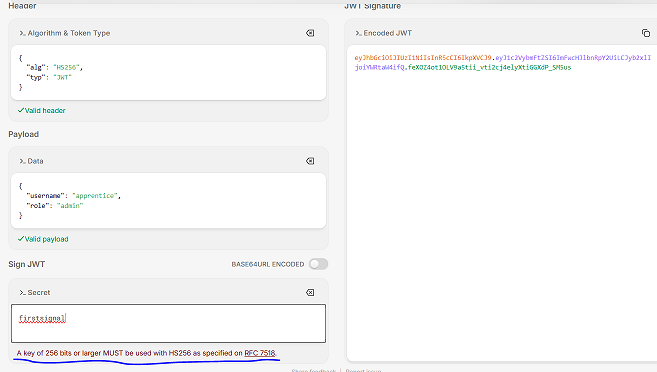This screenshot has width=657, height=372.
Task: Clear the Secret field with its icon
Action: (x=310, y=292)
